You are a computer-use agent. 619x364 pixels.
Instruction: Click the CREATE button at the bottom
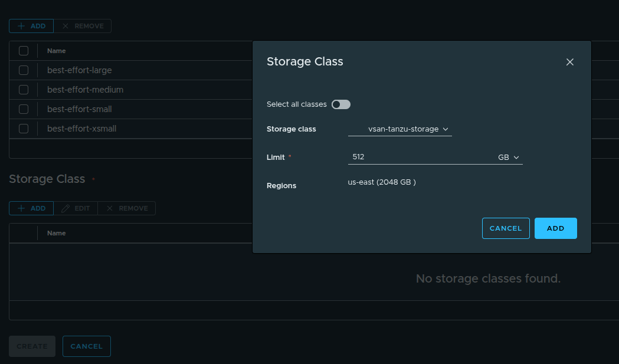[x=32, y=346]
